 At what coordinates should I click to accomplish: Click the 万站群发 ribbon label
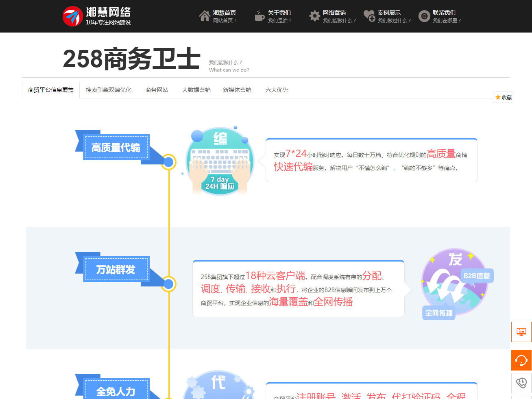click(x=116, y=269)
